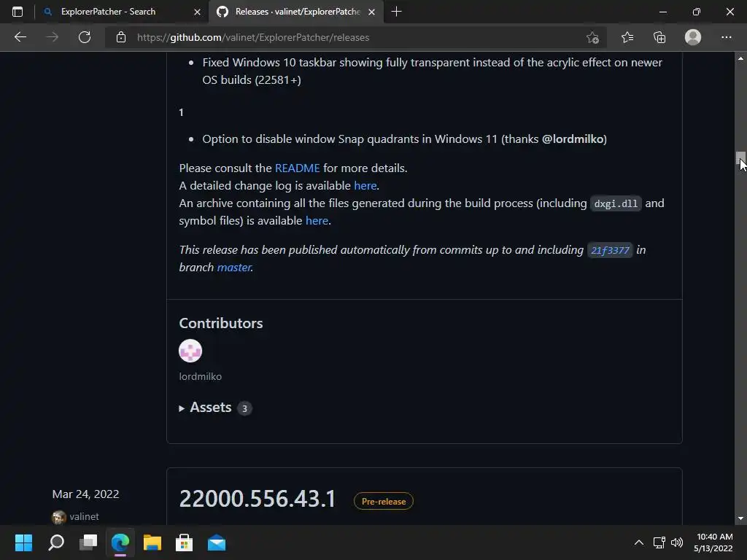This screenshot has width=747, height=560.
Task: Open the Windows Start menu
Action: (x=23, y=542)
